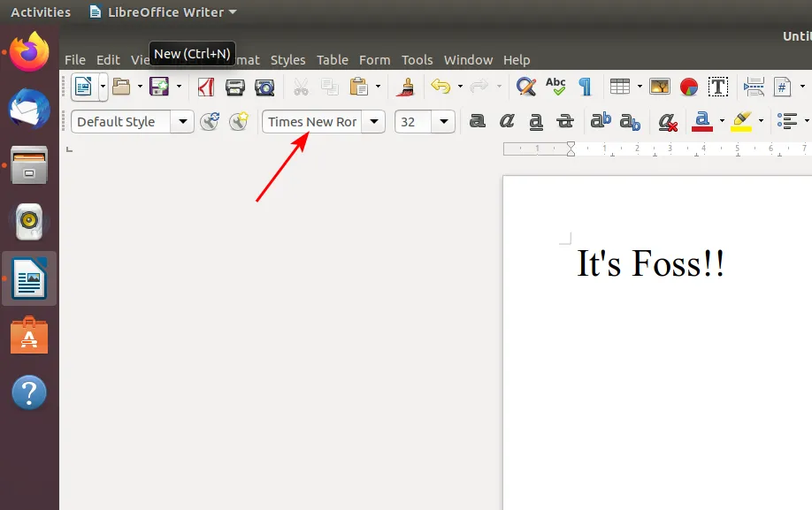
Task: Open the font size 32 dropdown
Action: [444, 121]
